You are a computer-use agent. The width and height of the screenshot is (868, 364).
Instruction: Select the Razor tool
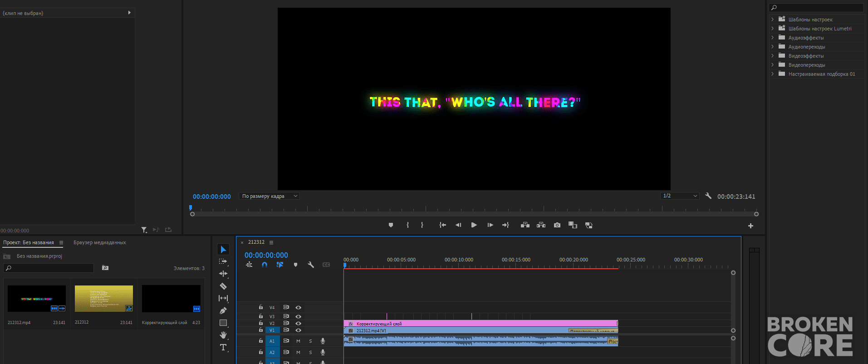(x=223, y=286)
